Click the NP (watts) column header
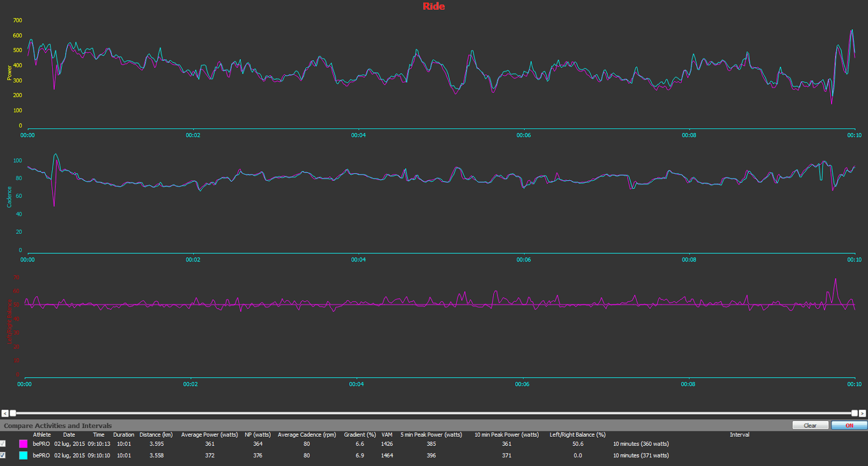The height and width of the screenshot is (466, 868). point(258,435)
